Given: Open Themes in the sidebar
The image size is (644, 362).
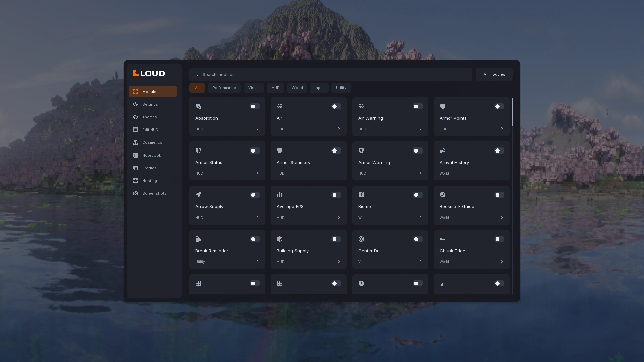Looking at the screenshot, I should click(153, 117).
